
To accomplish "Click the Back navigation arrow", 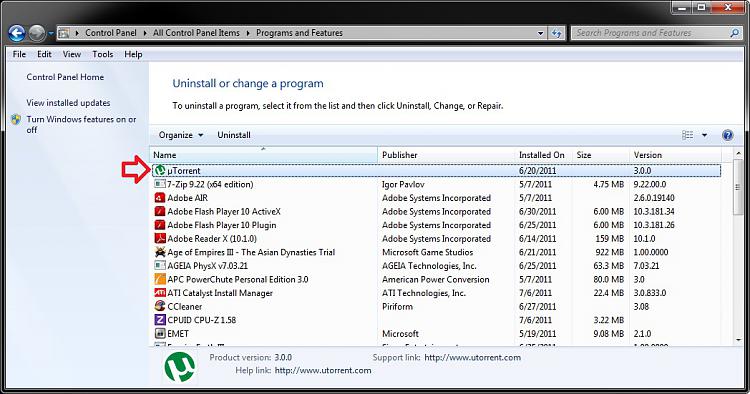I will pyautogui.click(x=17, y=33).
